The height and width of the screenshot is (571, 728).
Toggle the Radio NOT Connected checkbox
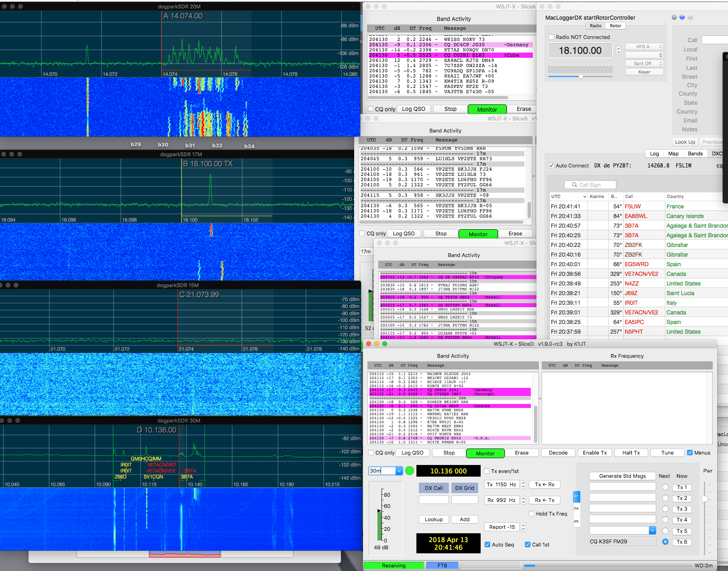click(x=551, y=37)
